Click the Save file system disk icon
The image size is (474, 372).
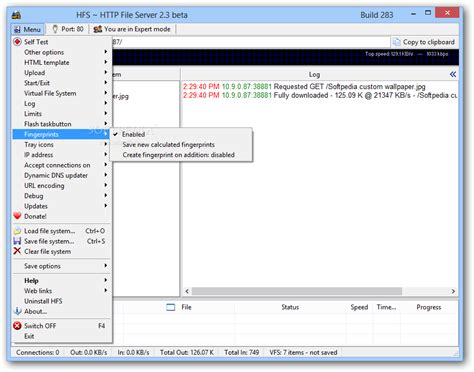click(x=17, y=241)
